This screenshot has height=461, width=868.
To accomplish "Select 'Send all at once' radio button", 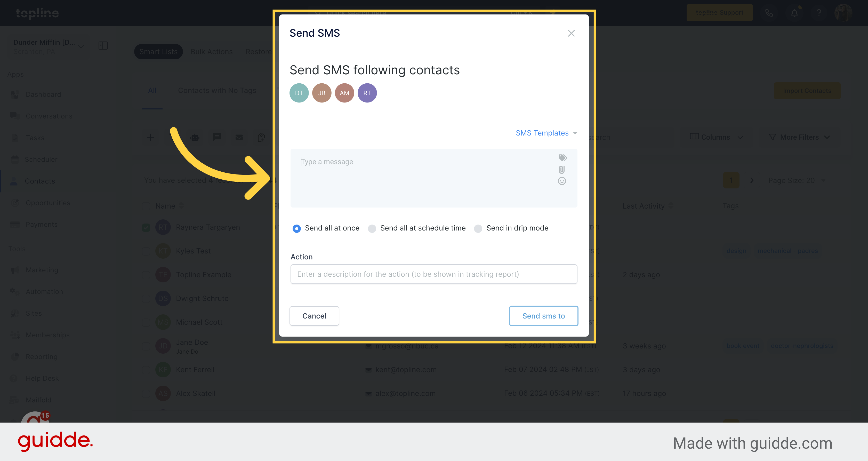I will (x=297, y=228).
